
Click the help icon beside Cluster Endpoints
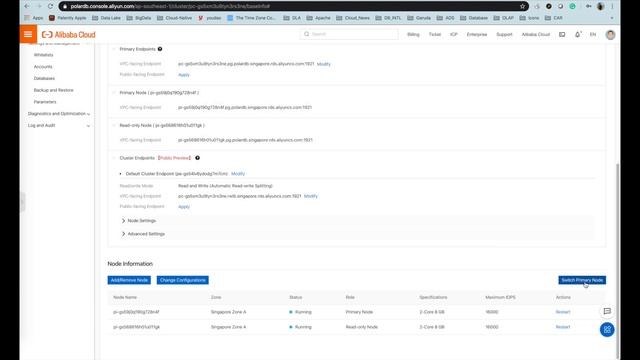click(x=197, y=158)
